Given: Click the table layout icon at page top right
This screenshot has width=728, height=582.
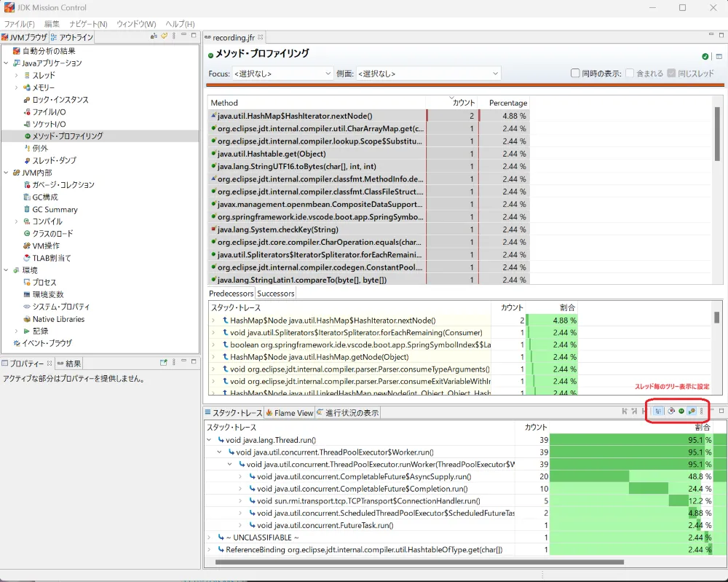Looking at the screenshot, I should tap(719, 56).
